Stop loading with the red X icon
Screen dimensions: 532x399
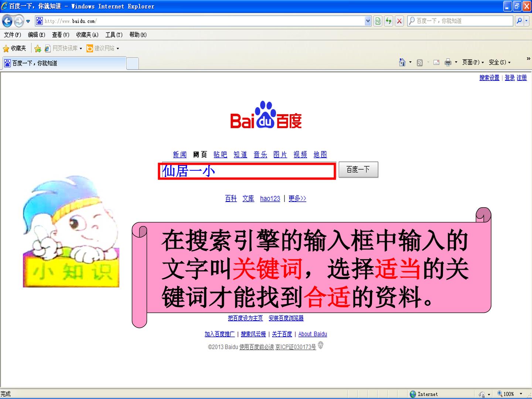[399, 21]
